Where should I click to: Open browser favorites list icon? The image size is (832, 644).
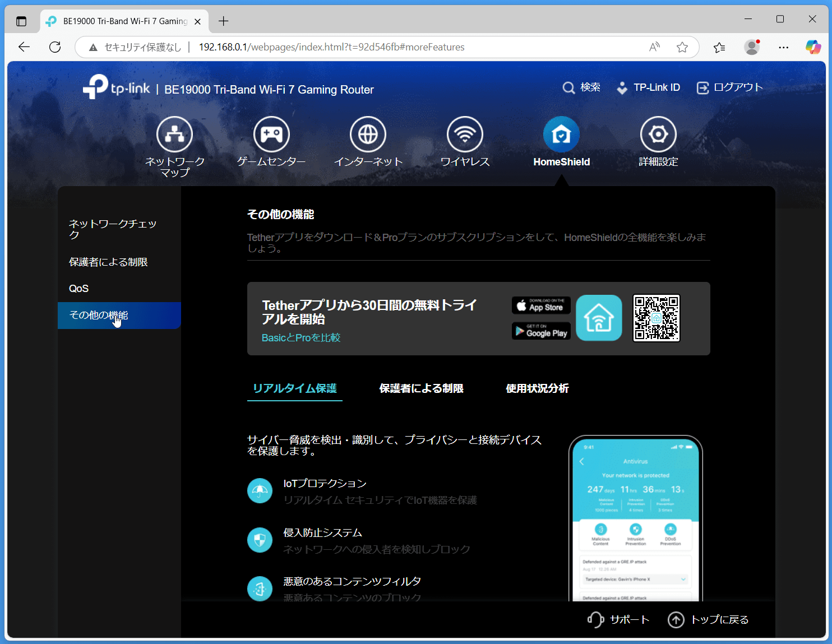coord(719,47)
